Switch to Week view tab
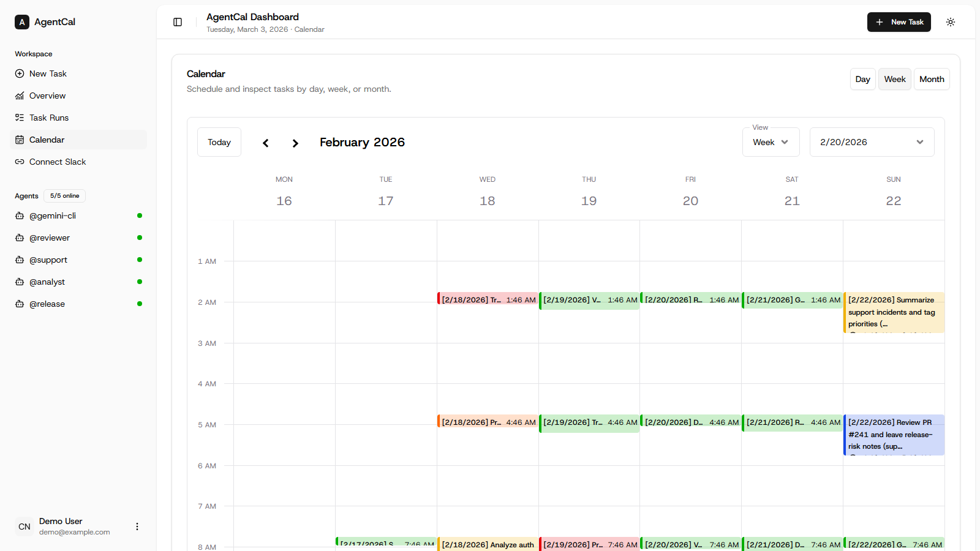This screenshot has width=980, height=551. [x=895, y=79]
